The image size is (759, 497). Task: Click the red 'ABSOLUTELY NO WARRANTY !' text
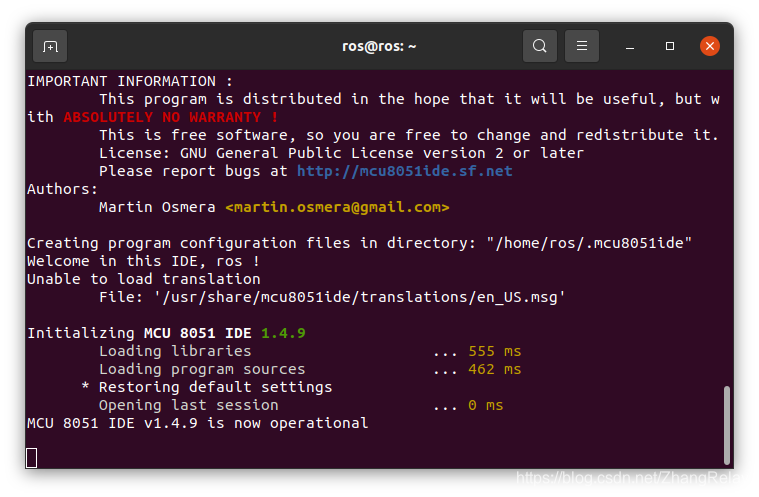tap(170, 117)
